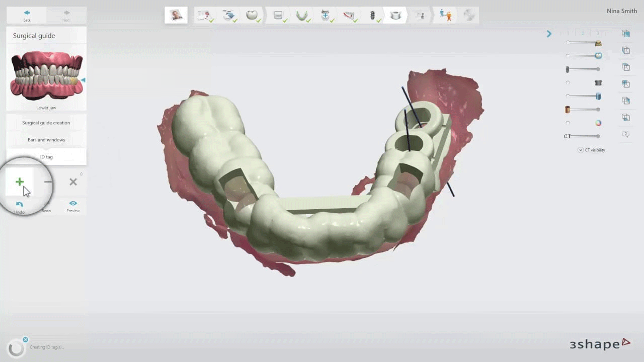Select the implant step icon in toolbar
644x362 pixels.
[373, 15]
